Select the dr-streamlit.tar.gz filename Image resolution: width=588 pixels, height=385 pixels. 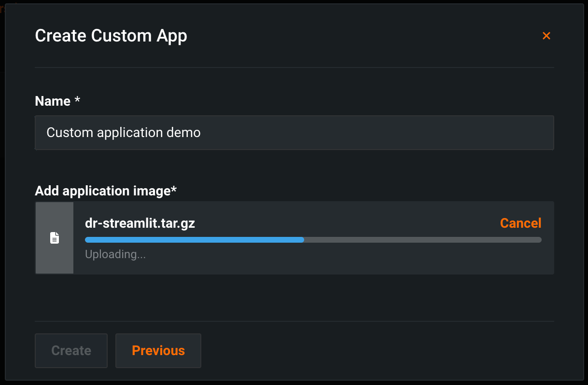pyautogui.click(x=140, y=223)
